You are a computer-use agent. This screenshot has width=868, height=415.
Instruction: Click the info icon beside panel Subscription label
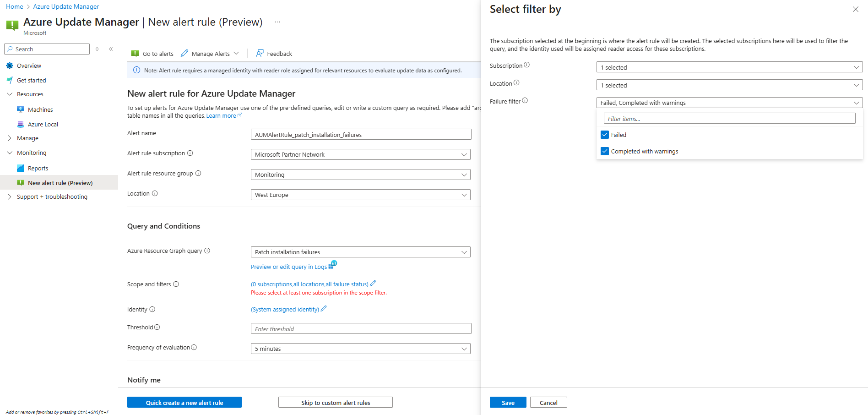point(526,65)
